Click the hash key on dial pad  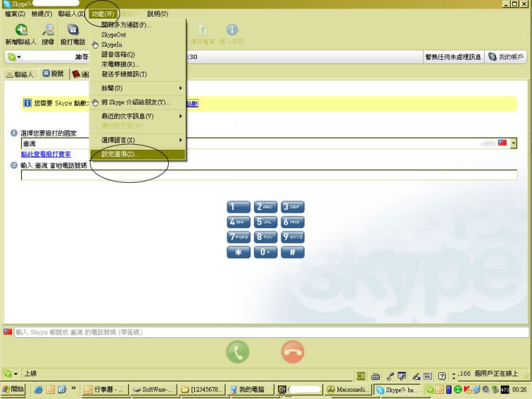[x=293, y=252]
